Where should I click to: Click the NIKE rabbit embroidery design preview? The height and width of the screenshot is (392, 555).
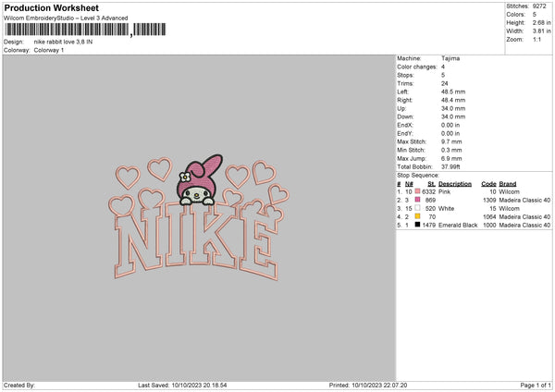[199, 217]
